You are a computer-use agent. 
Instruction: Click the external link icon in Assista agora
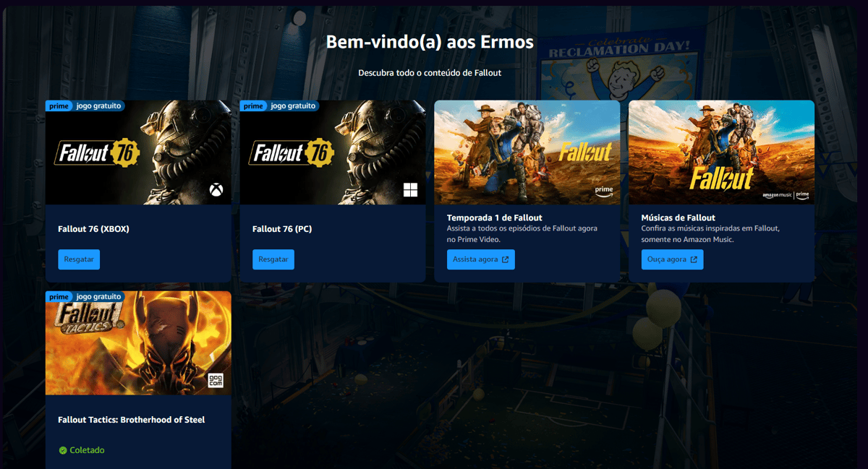(505, 259)
